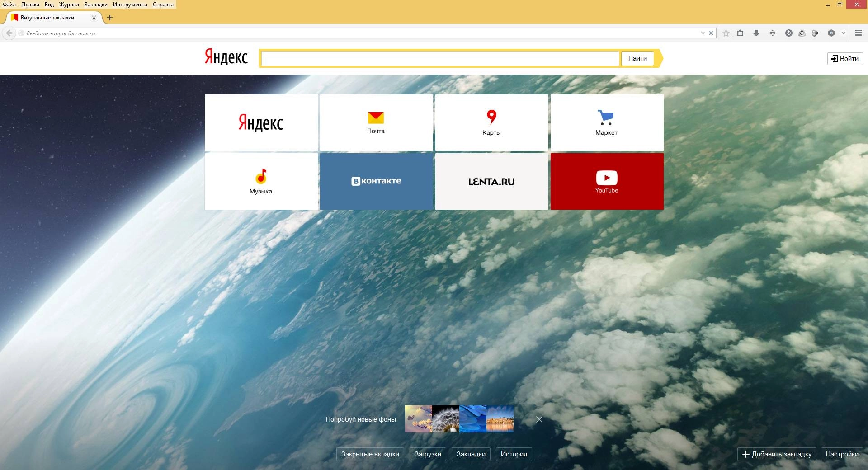Open the Файл menu
This screenshot has height=470, width=868.
click(9, 5)
